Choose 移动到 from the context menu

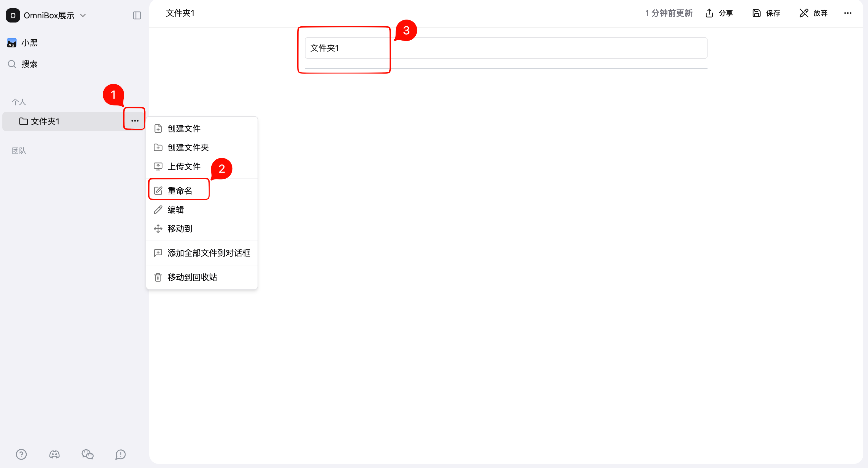click(x=180, y=229)
